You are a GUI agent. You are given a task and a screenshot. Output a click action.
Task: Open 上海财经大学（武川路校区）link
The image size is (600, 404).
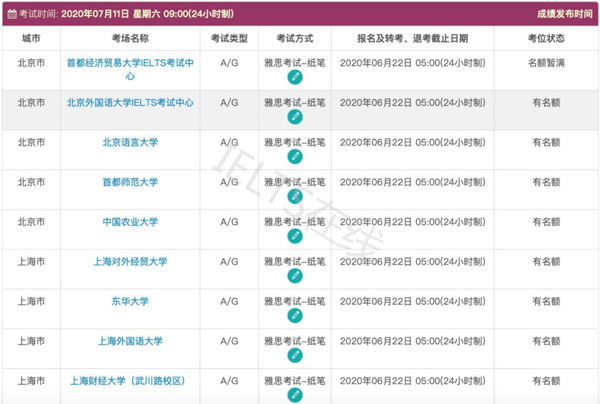click(x=128, y=381)
